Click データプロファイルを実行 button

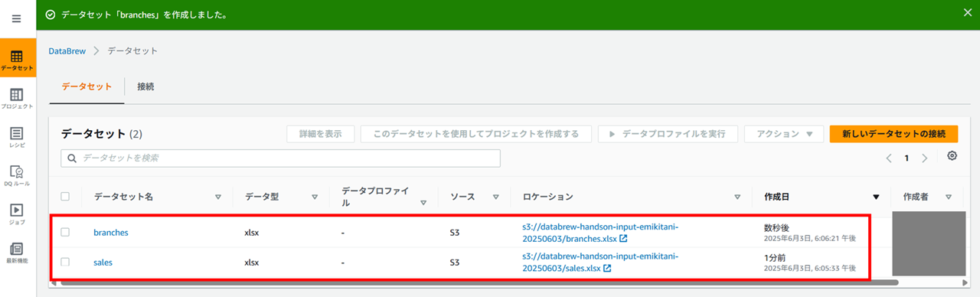point(668,134)
